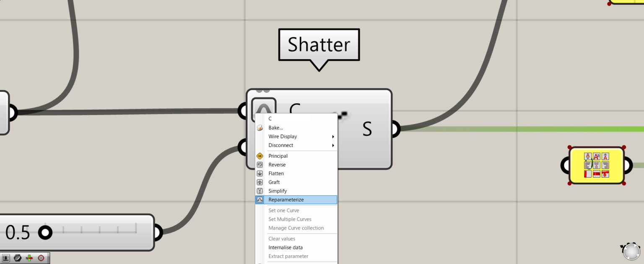Open the Disconnect submenu
Image resolution: width=644 pixels, height=264 pixels.
pos(281,145)
